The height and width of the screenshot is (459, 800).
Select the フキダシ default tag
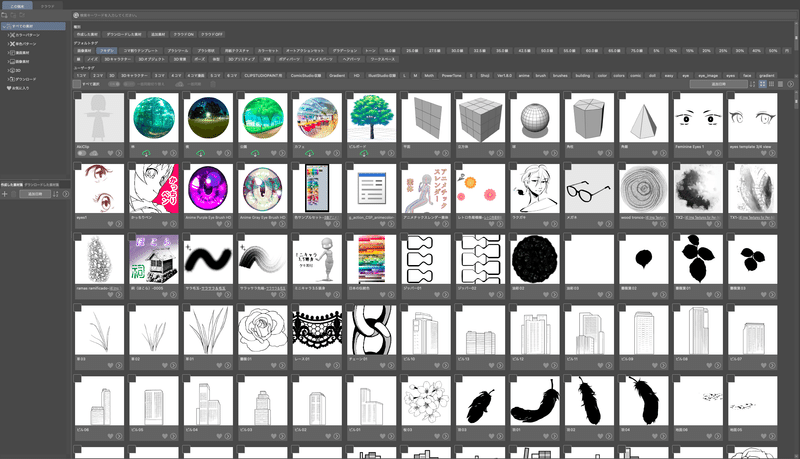(107, 50)
